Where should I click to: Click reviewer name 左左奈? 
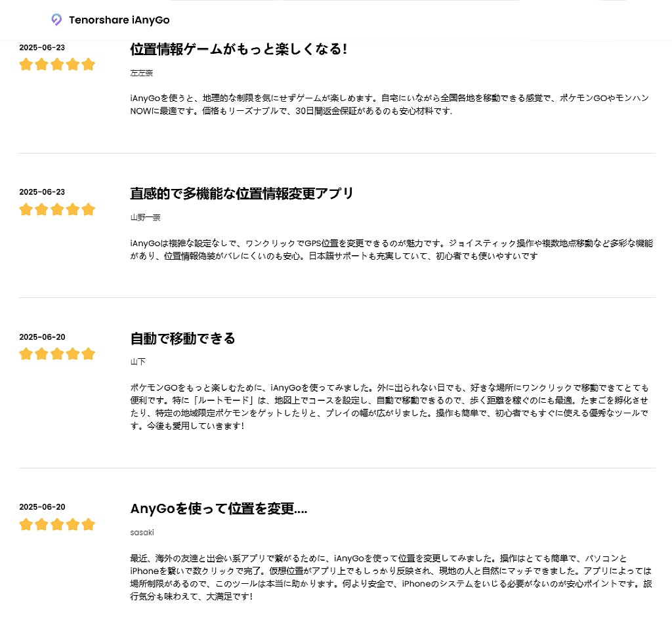click(141, 73)
